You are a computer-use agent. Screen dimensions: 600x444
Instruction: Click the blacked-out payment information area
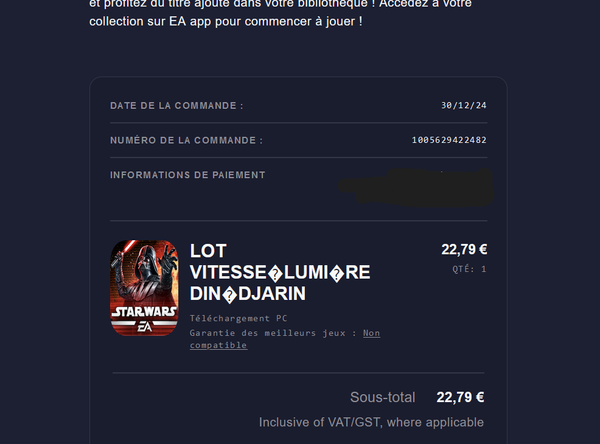[416, 187]
